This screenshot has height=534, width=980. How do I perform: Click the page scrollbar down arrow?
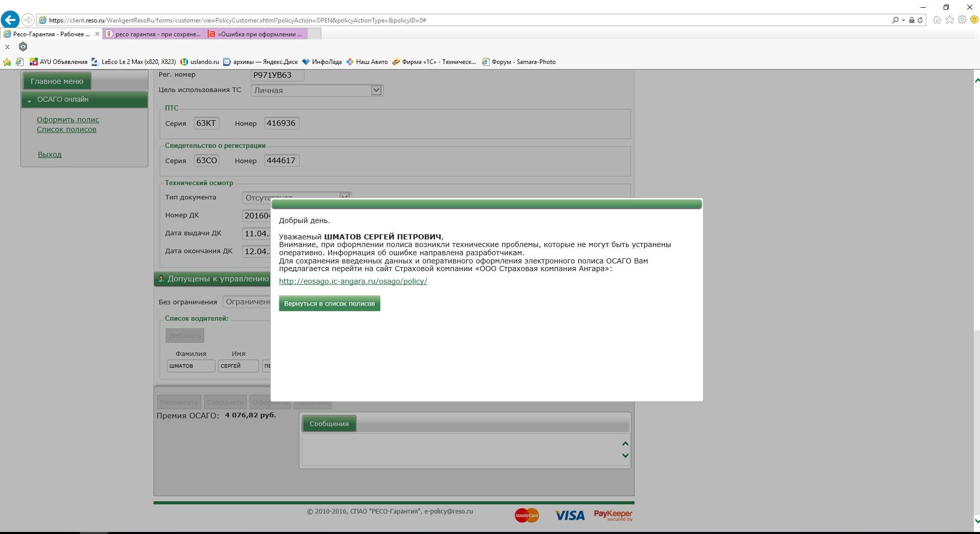click(x=976, y=521)
